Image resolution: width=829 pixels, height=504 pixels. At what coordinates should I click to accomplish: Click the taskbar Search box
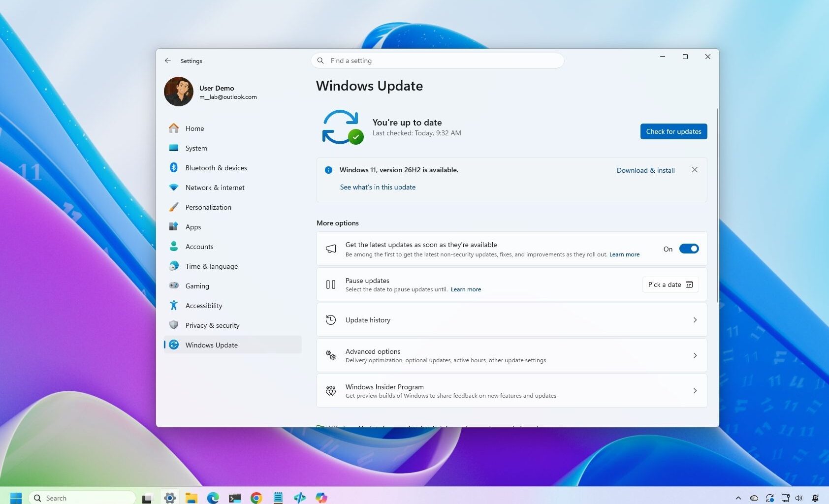coord(82,498)
